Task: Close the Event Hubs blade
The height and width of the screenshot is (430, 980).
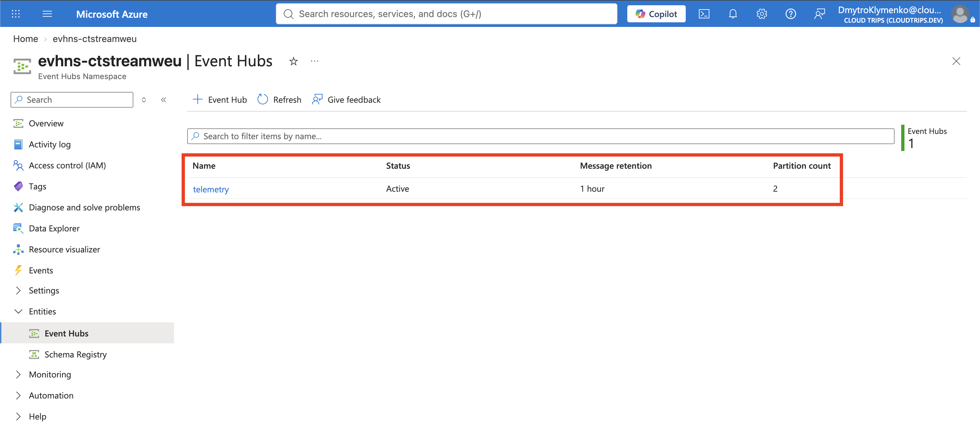Action: 956,61
